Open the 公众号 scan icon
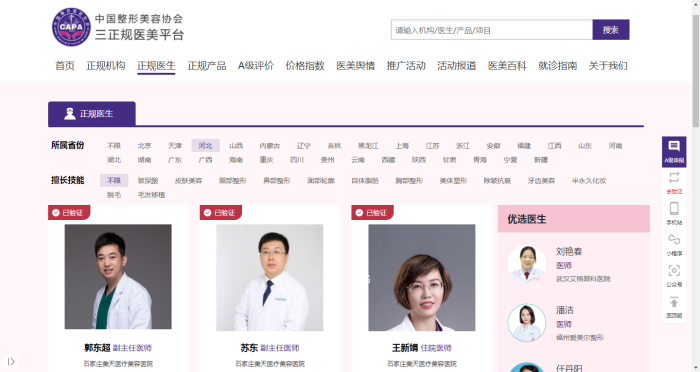Image resolution: width=700 pixels, height=372 pixels. point(674,271)
